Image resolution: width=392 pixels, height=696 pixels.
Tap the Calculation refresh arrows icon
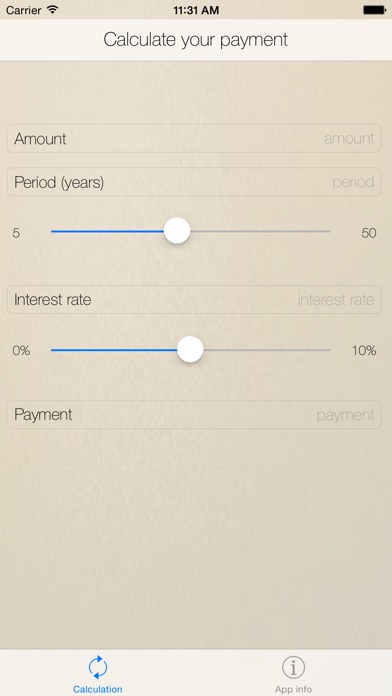[x=98, y=667]
